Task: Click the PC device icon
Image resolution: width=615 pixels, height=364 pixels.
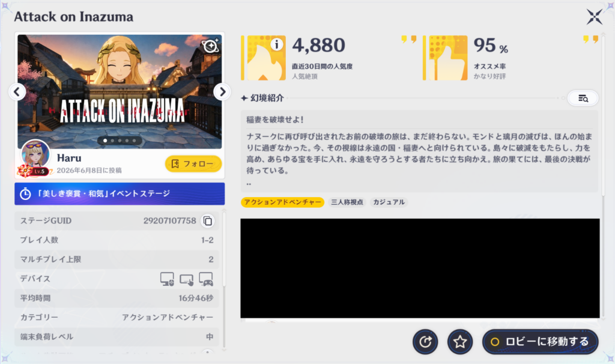Action: tap(167, 279)
